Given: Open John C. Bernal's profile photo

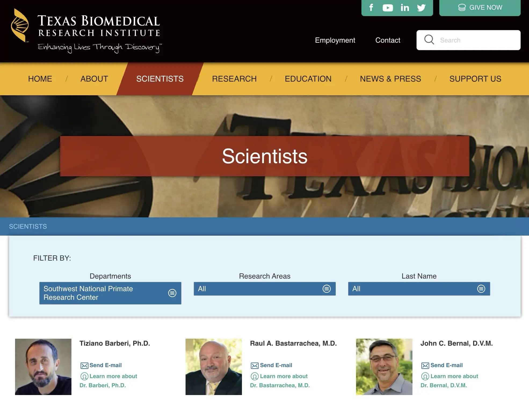Looking at the screenshot, I should [x=384, y=367].
